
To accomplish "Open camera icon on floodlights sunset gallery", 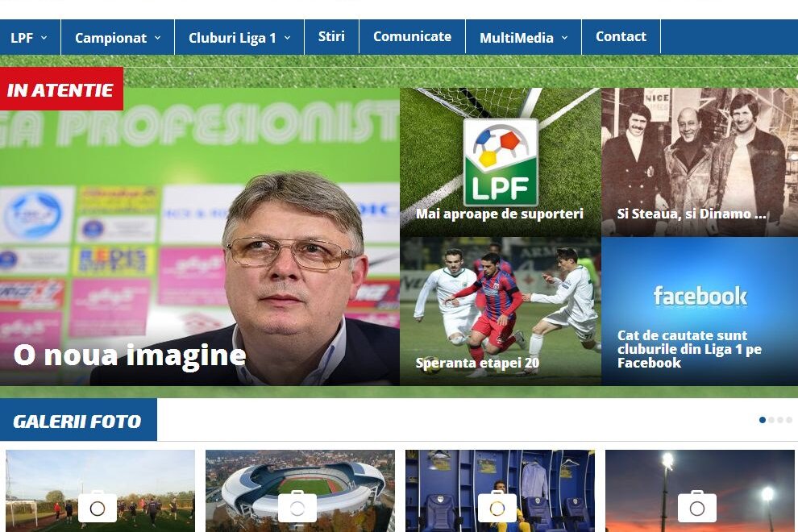I will pos(697,508).
